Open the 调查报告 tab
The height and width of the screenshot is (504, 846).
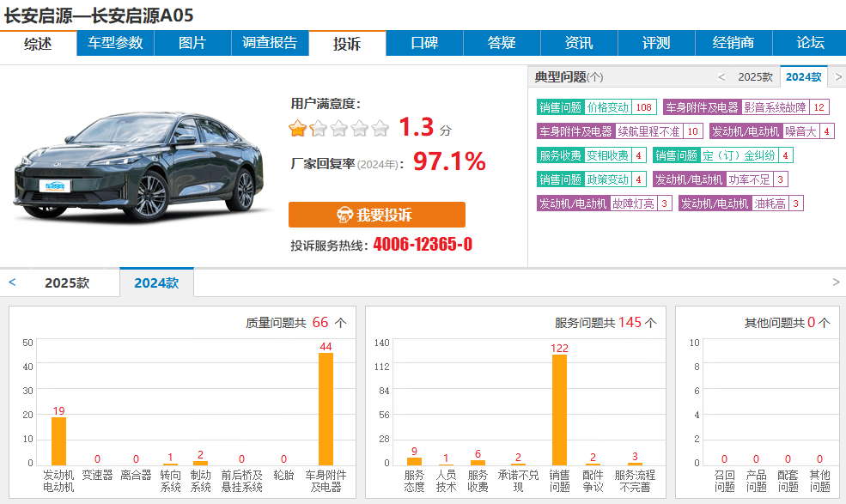[x=270, y=43]
